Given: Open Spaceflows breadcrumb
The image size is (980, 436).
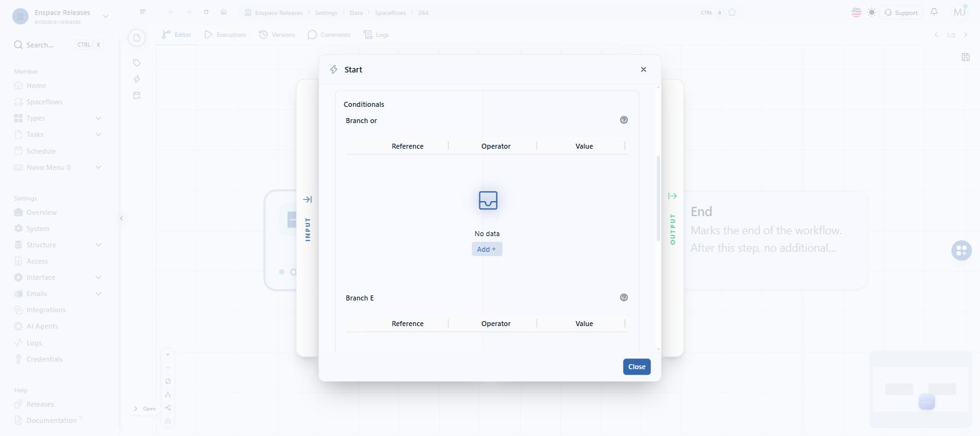Looking at the screenshot, I should [390, 12].
